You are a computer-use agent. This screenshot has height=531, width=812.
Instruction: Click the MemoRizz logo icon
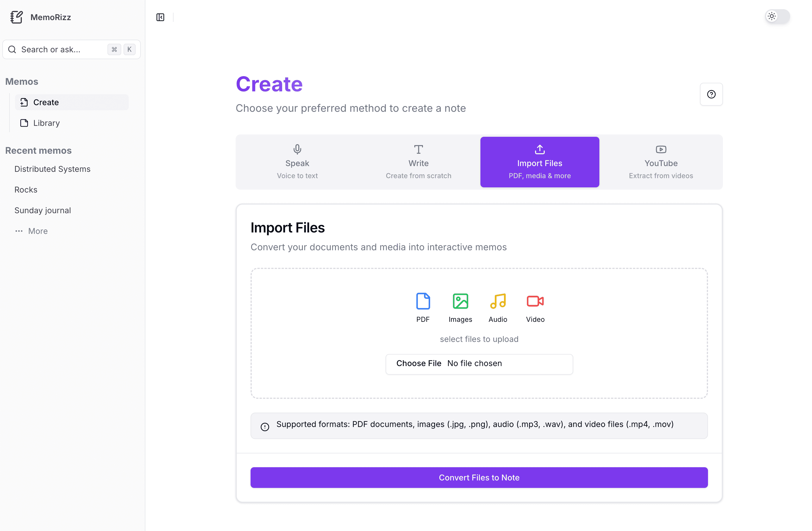16,17
